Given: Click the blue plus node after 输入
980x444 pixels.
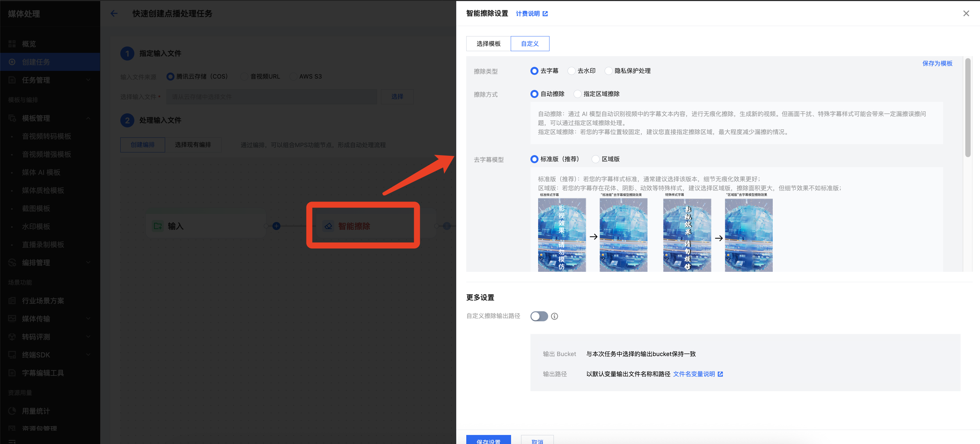Looking at the screenshot, I should [276, 226].
